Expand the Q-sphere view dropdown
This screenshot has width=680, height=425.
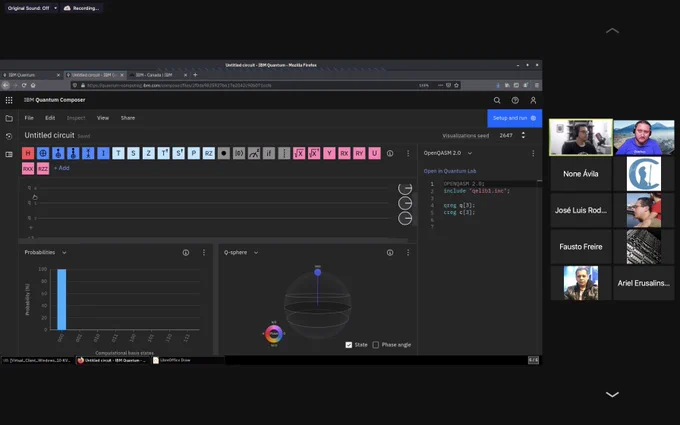click(x=256, y=252)
